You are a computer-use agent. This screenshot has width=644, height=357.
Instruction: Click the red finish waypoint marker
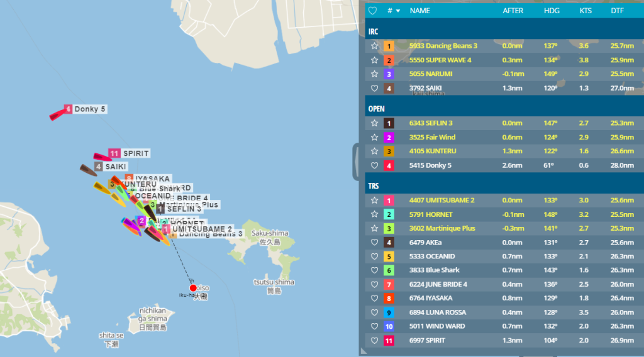click(193, 288)
